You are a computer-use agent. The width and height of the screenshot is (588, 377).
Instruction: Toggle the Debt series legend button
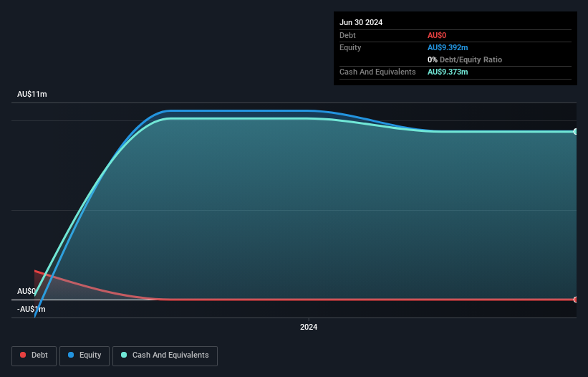coord(34,355)
